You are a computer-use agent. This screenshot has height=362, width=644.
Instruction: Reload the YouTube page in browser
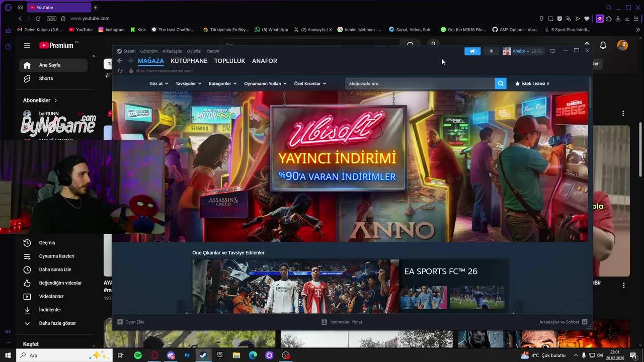(x=38, y=19)
